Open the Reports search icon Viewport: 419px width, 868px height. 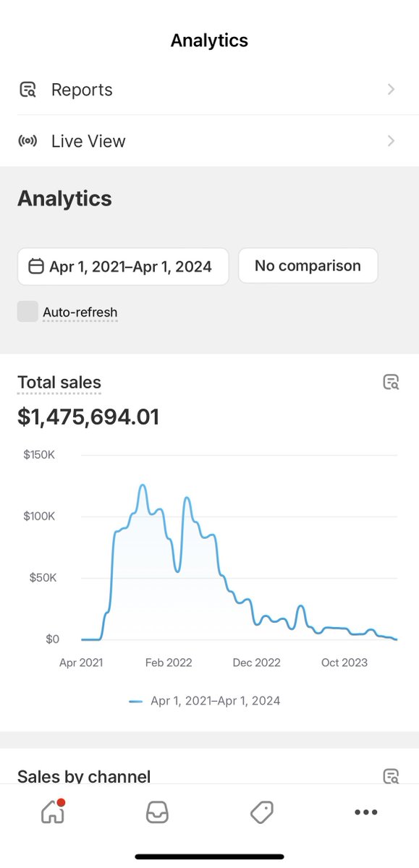click(27, 90)
